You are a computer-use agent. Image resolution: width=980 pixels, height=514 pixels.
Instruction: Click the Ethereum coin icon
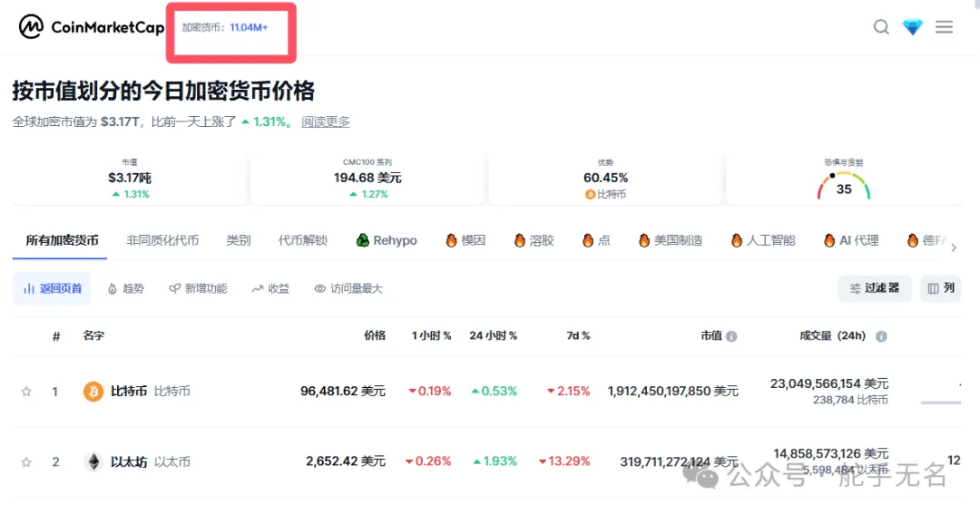[93, 462]
